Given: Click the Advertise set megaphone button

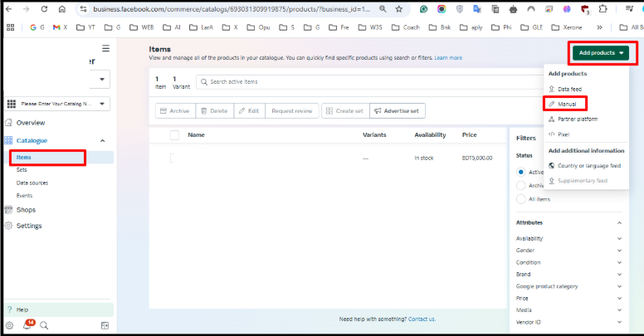Looking at the screenshot, I should [x=398, y=110].
